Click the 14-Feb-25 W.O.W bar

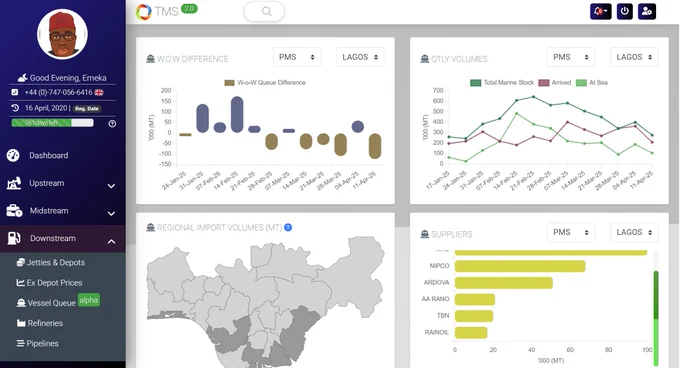click(x=237, y=114)
